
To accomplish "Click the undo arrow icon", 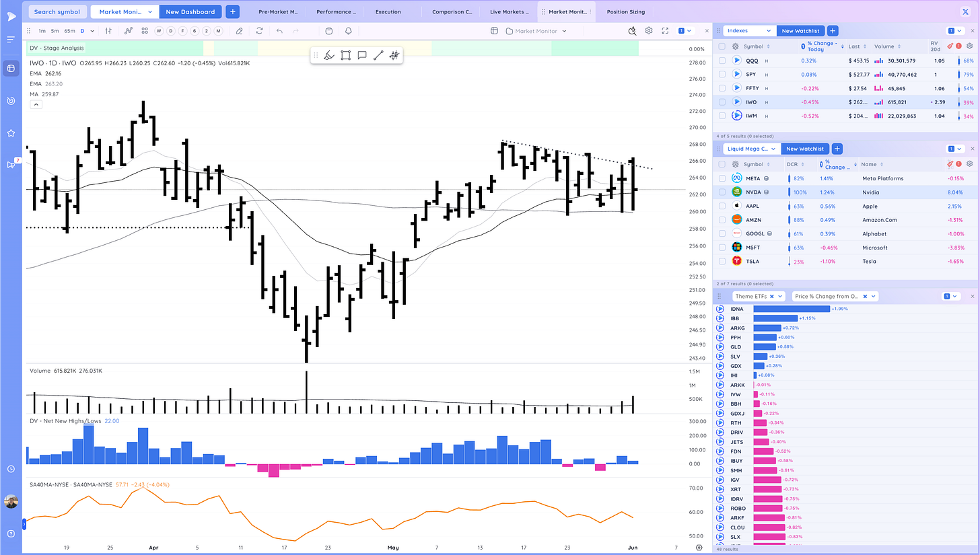I will click(279, 31).
